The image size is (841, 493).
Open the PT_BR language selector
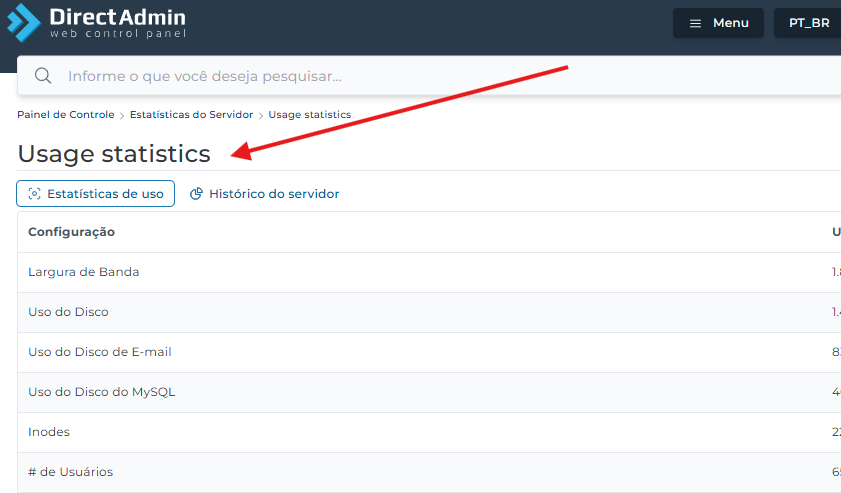(808, 23)
